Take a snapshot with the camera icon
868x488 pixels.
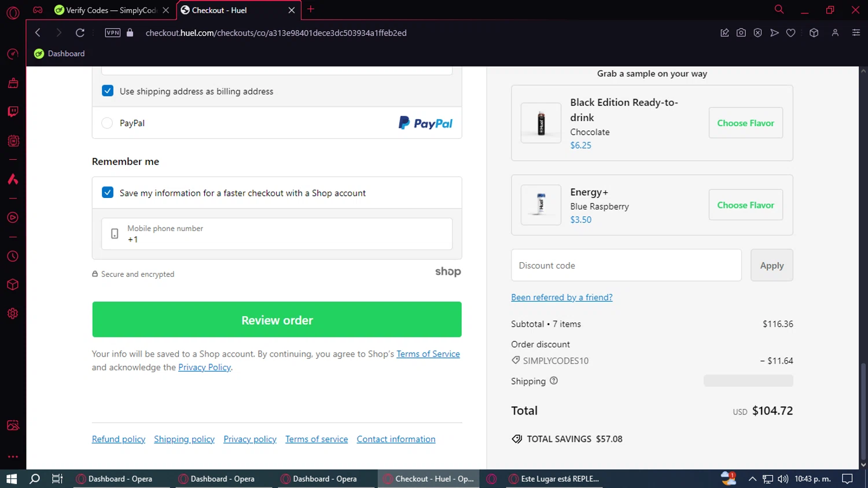tap(741, 33)
